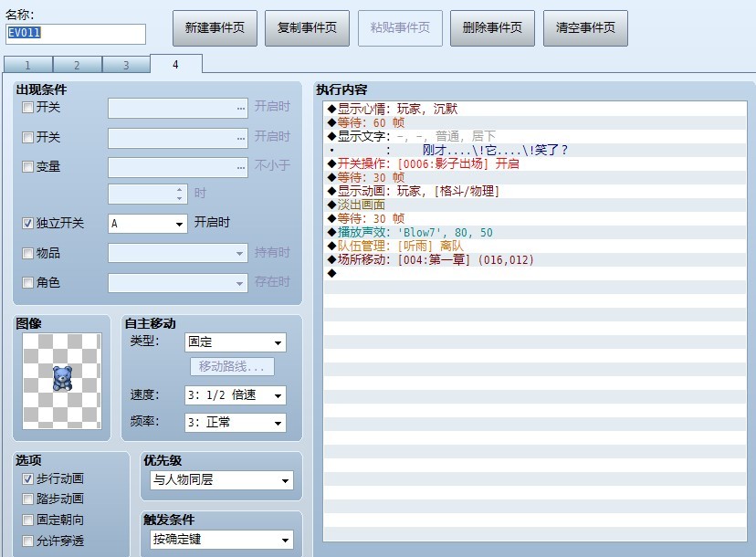756x557 pixels.
Task: Check the 固定朝向 option
Action: pos(28,520)
